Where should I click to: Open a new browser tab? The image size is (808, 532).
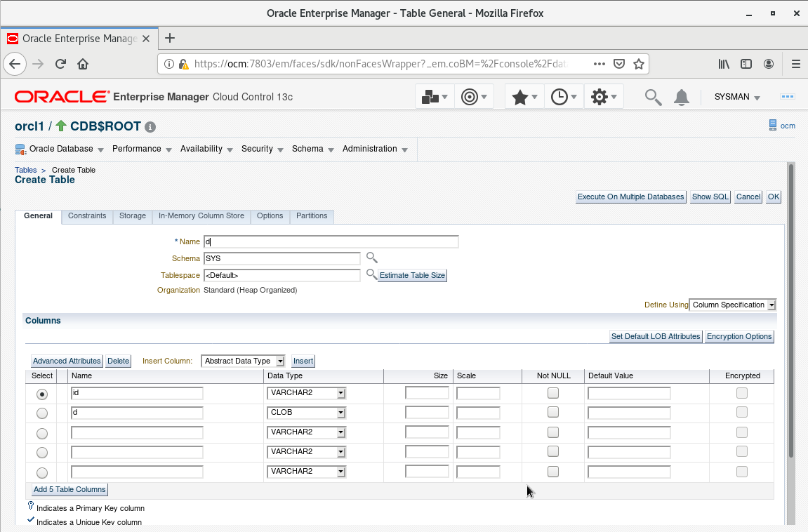point(170,38)
